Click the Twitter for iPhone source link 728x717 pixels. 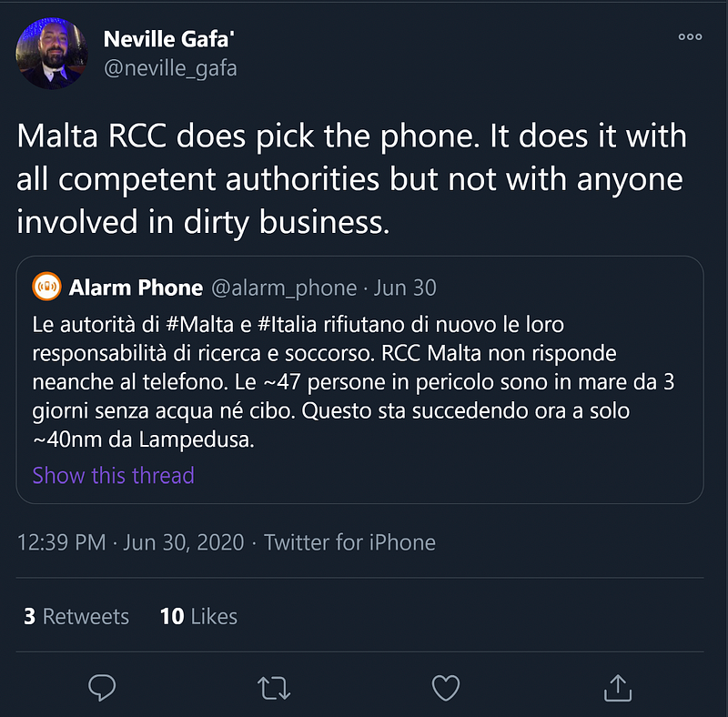tap(349, 543)
